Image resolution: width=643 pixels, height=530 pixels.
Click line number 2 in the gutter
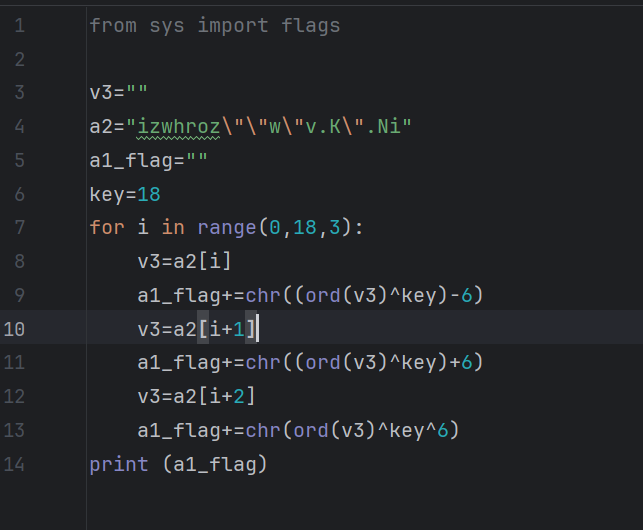(x=20, y=59)
